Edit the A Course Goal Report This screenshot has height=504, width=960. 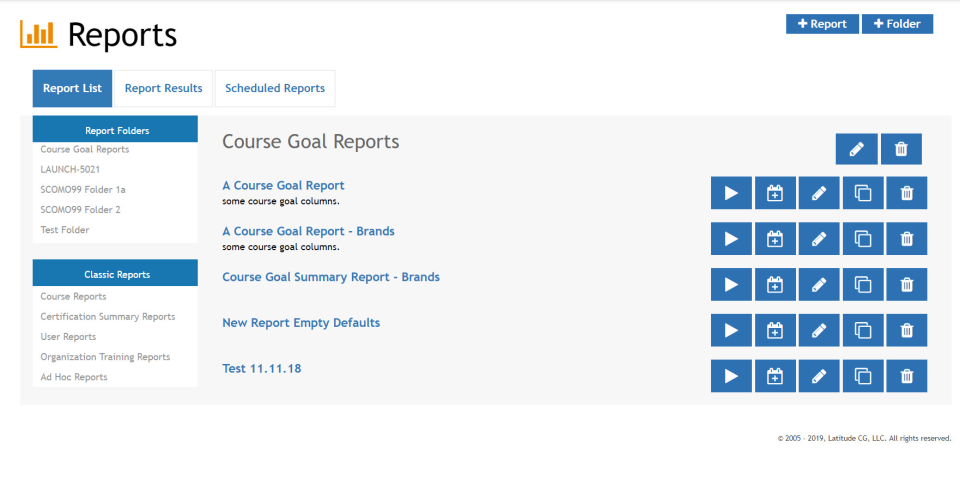point(819,193)
